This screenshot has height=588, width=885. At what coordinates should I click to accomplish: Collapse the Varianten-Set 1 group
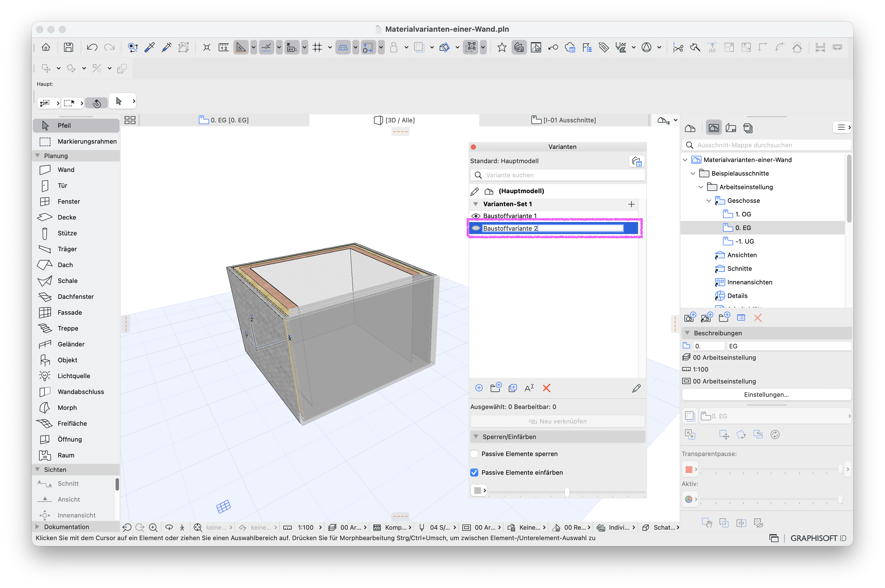(x=476, y=204)
